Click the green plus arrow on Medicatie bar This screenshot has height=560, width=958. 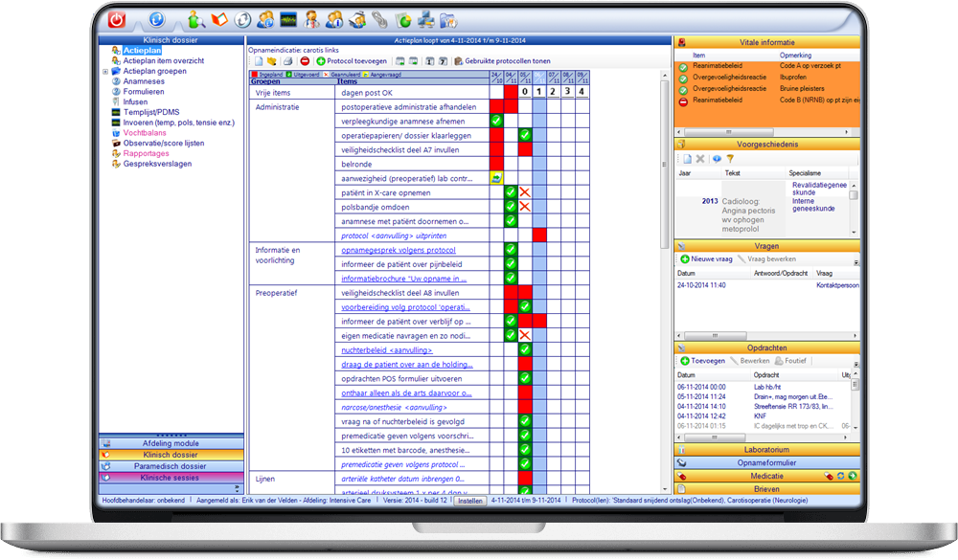(853, 476)
